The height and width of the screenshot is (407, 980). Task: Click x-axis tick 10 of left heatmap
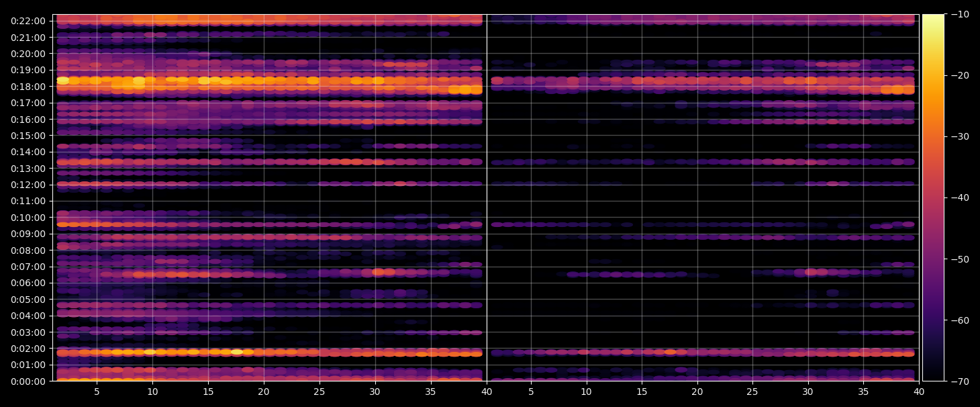152,392
